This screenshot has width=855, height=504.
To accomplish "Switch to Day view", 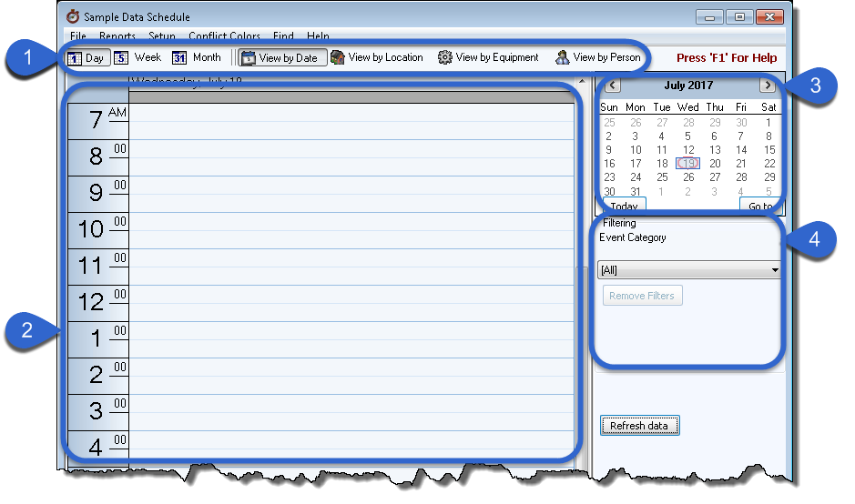I will [x=87, y=58].
